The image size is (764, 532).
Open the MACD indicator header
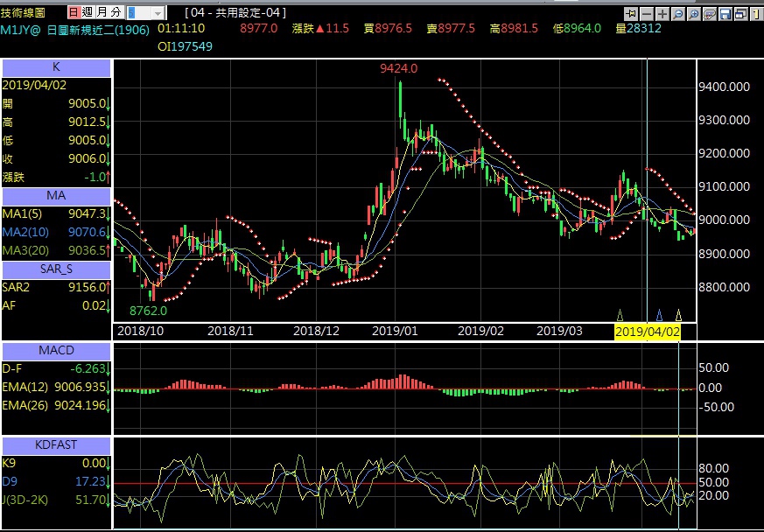pyautogui.click(x=56, y=351)
